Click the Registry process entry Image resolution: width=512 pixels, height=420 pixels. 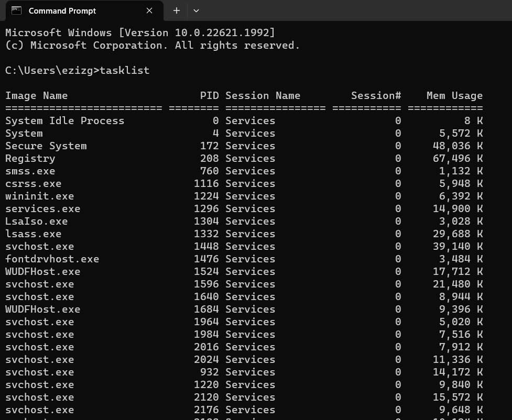(30, 158)
